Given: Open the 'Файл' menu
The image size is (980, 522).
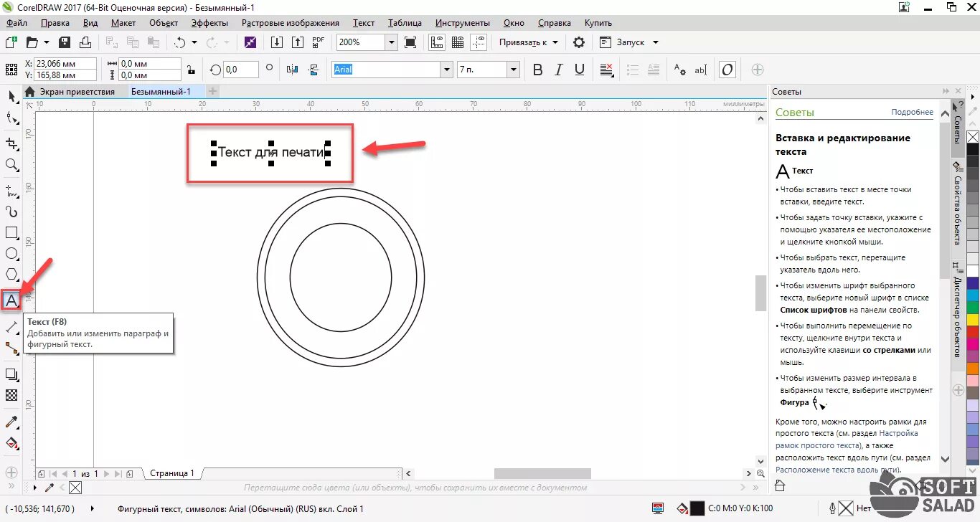Looking at the screenshot, I should click(x=16, y=23).
